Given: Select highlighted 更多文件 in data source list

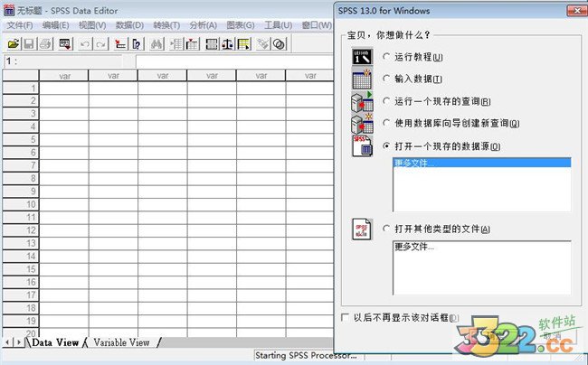Looking at the screenshot, I should coord(482,163).
